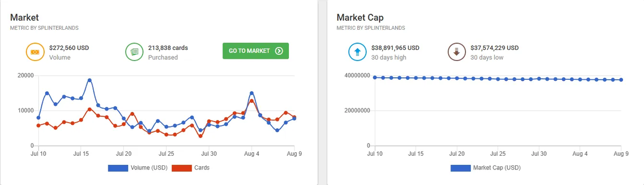
Task: Select the Jul 16 volume peak data point
Action: (90, 80)
